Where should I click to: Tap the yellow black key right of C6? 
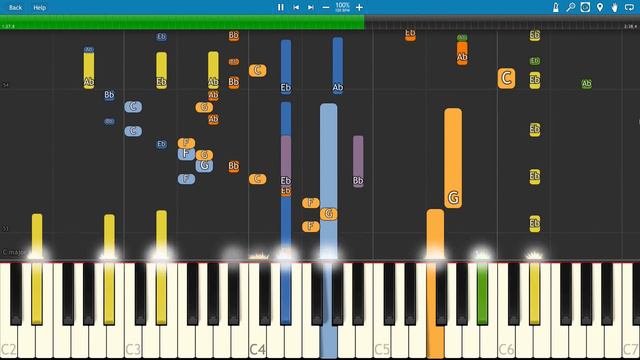click(535, 293)
